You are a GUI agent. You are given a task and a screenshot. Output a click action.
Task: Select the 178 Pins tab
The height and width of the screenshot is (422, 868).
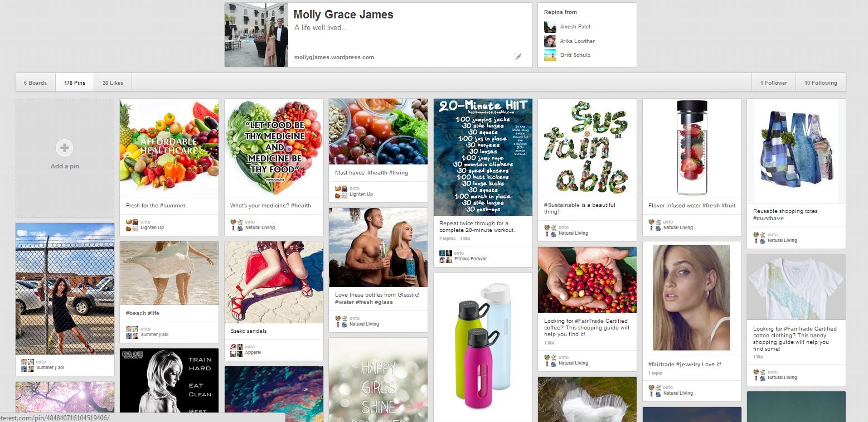pos(75,83)
